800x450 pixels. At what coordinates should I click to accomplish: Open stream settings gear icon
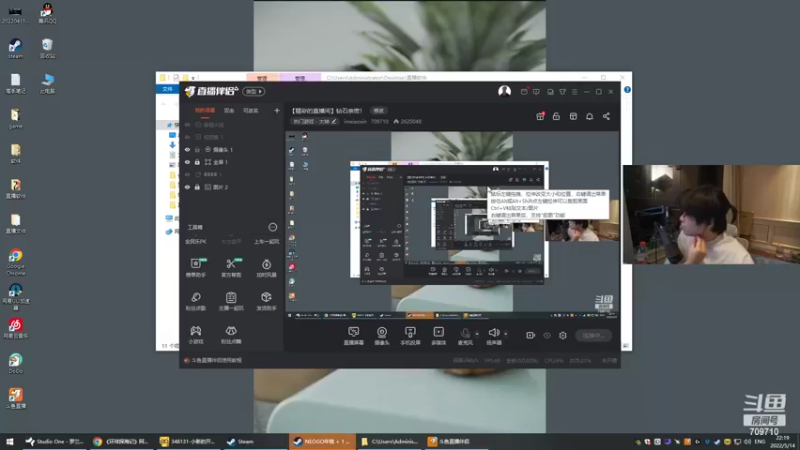pyautogui.click(x=563, y=335)
